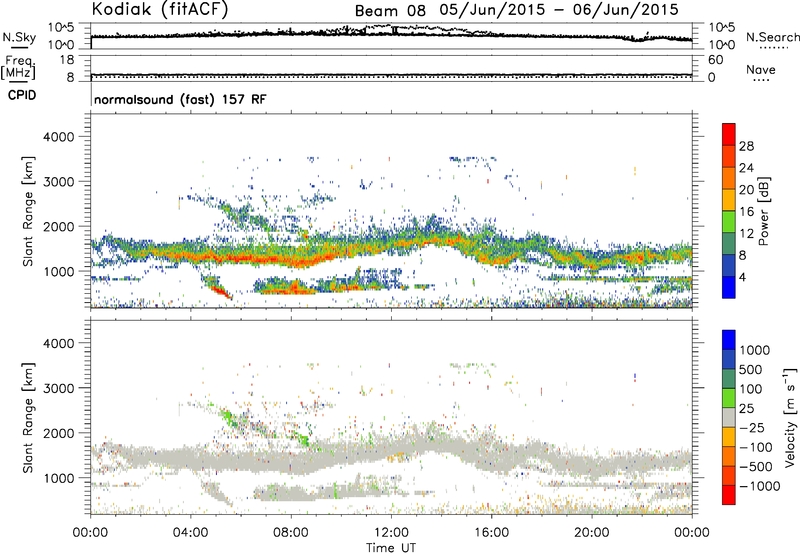This screenshot has width=800, height=554.
Task: Click the N.Search legend label
Action: coord(773,37)
